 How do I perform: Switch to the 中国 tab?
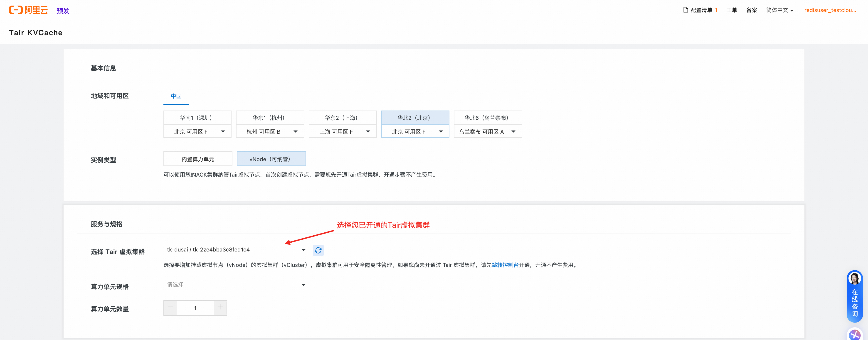[176, 96]
